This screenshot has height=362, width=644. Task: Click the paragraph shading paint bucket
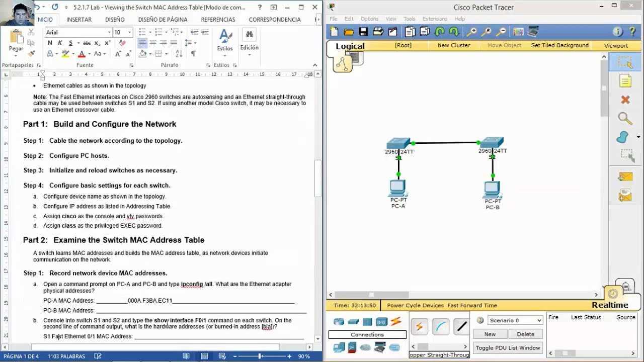(143, 54)
